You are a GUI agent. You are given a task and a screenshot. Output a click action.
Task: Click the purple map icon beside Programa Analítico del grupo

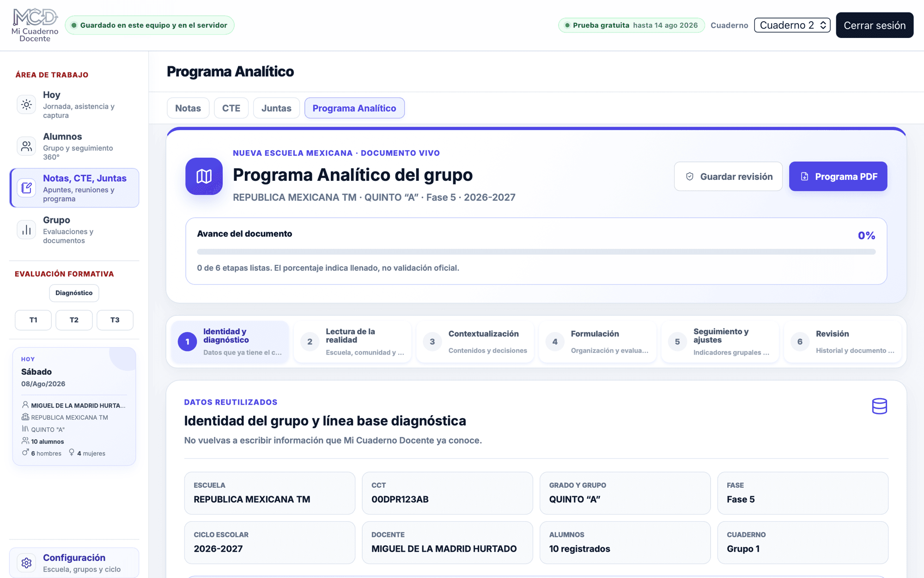tap(204, 176)
